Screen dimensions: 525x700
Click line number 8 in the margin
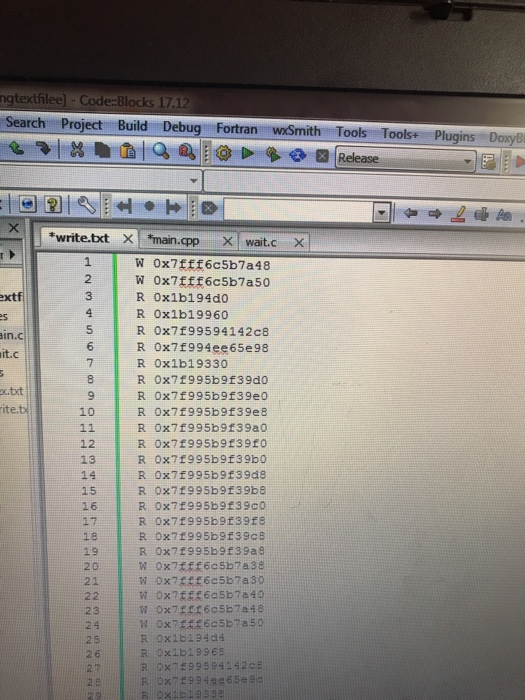90,379
